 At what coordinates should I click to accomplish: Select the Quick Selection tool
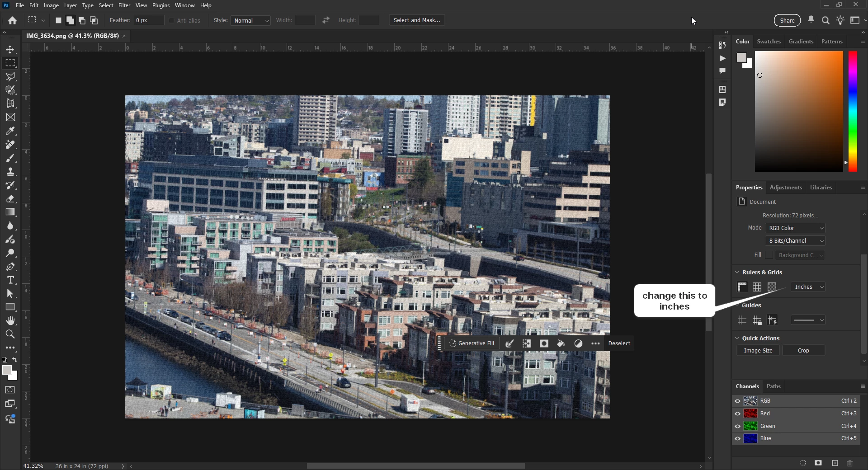click(x=10, y=90)
